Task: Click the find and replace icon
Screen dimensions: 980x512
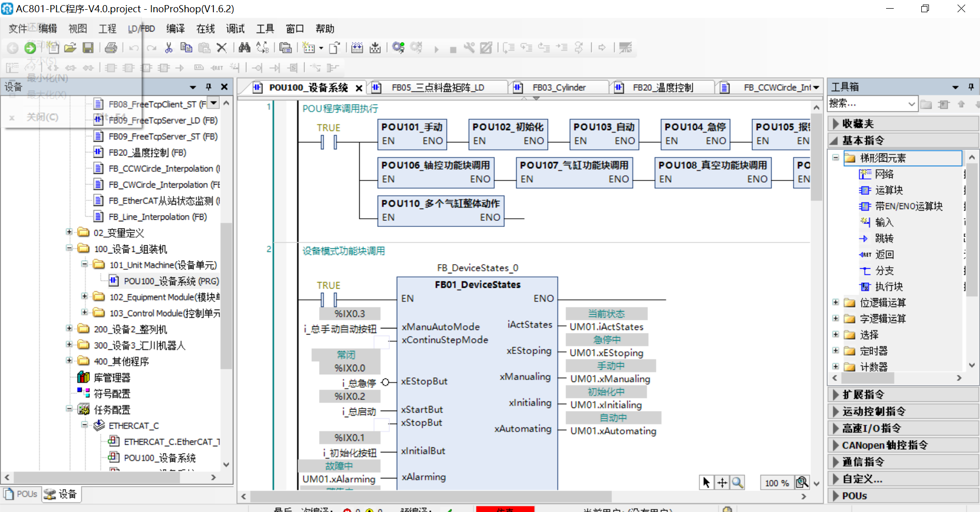Action: click(x=262, y=48)
